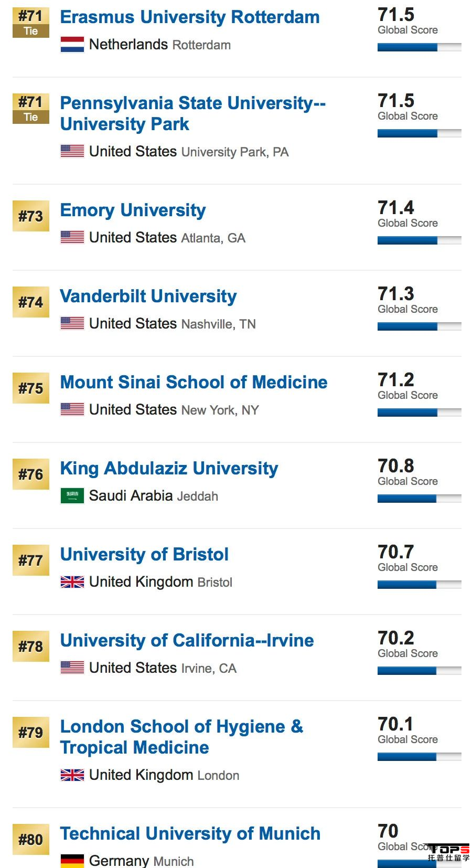Open Erasmus University Rotterdam link

pos(190,17)
